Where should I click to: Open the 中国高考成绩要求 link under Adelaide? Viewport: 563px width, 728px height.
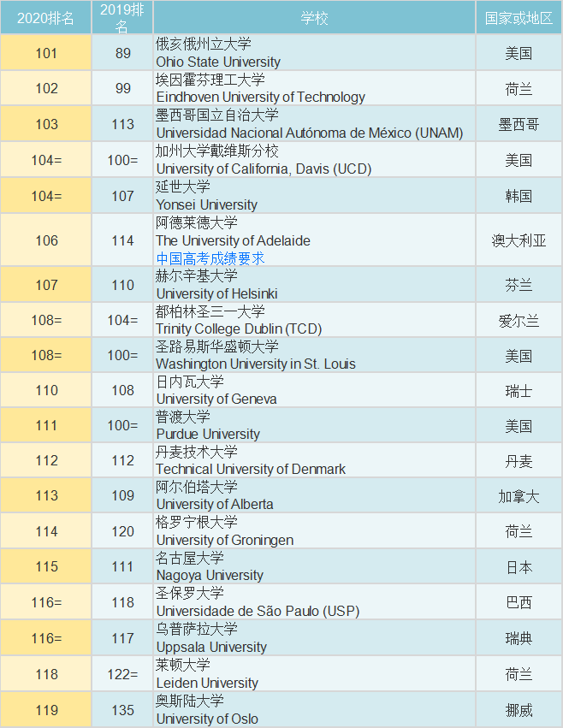click(x=210, y=258)
